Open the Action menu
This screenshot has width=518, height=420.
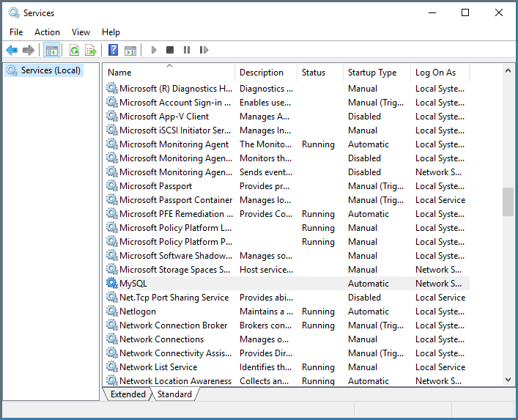(x=47, y=32)
